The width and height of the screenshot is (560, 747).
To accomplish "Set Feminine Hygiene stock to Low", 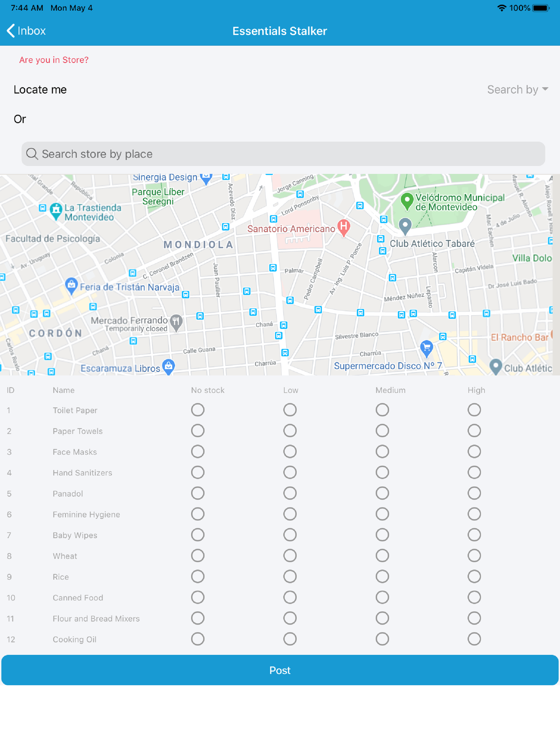I will point(290,514).
